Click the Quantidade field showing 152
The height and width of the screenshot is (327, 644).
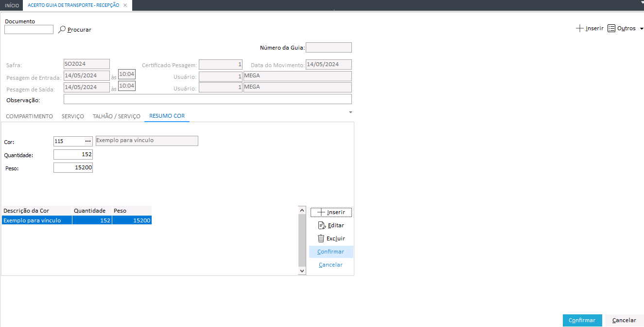click(x=73, y=154)
